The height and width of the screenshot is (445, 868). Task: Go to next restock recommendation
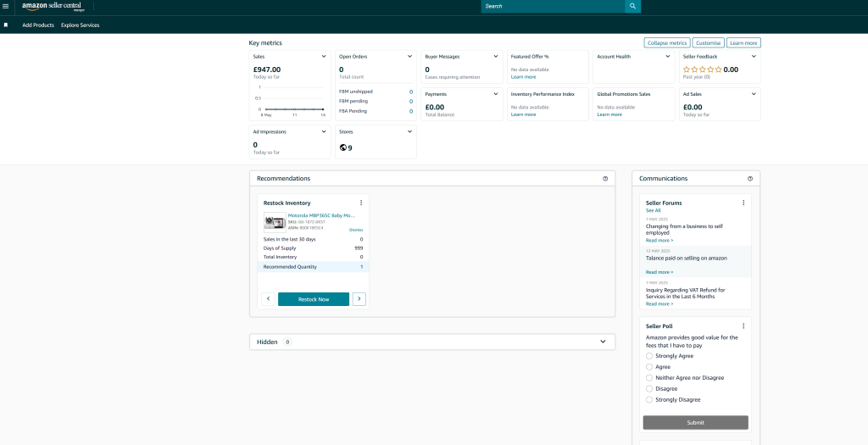(359, 299)
